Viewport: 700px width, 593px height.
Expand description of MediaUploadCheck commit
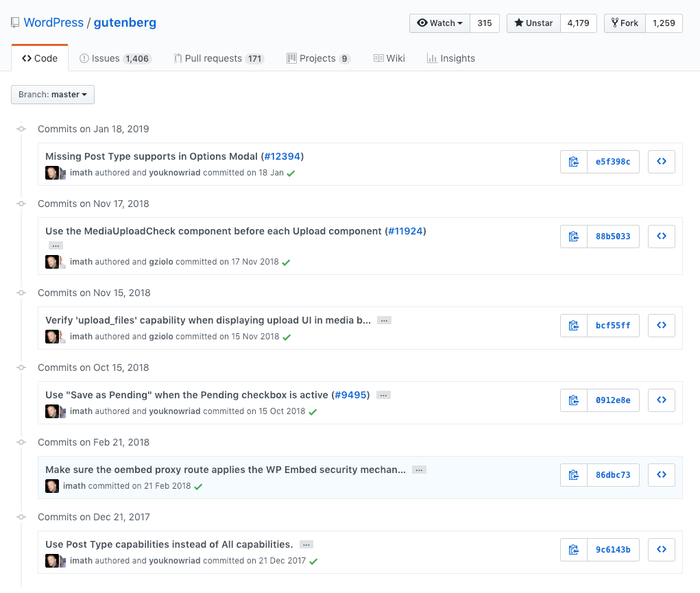click(56, 245)
